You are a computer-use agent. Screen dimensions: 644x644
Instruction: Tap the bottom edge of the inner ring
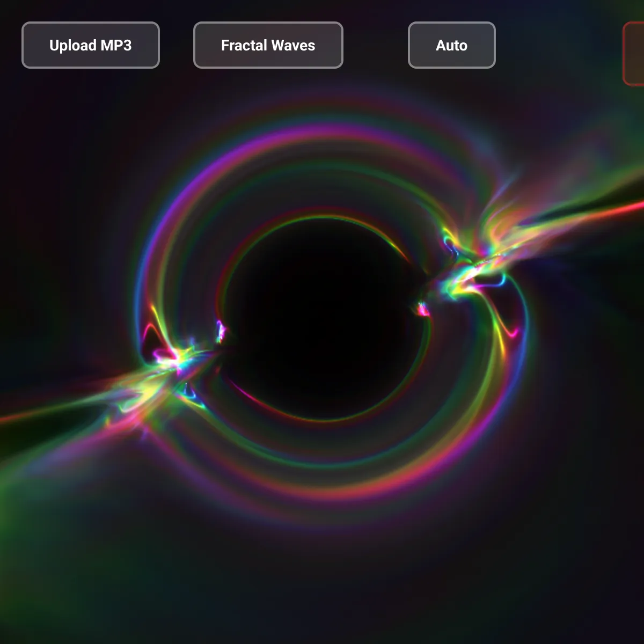322,420
